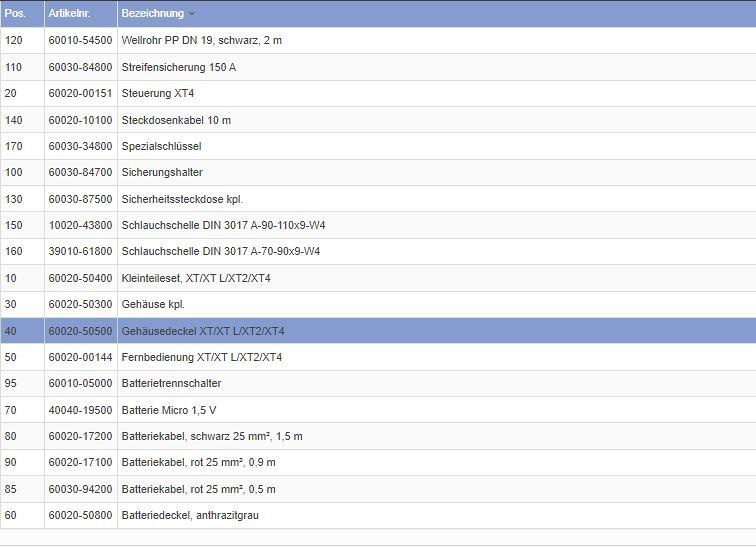Screen dimensions: 756x547
Task: Click the Bezeichnung column header text
Action: [x=152, y=14]
